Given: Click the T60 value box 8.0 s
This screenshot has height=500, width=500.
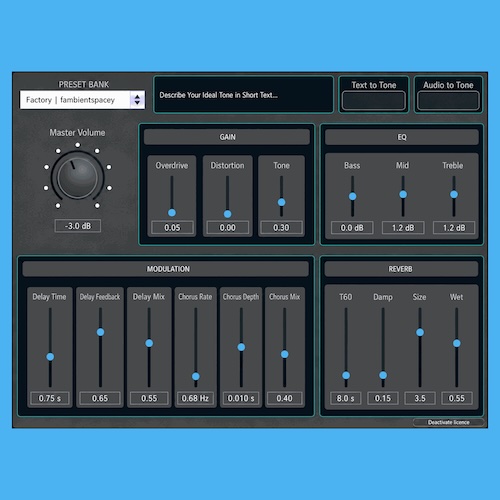Looking at the screenshot, I should click(346, 398).
